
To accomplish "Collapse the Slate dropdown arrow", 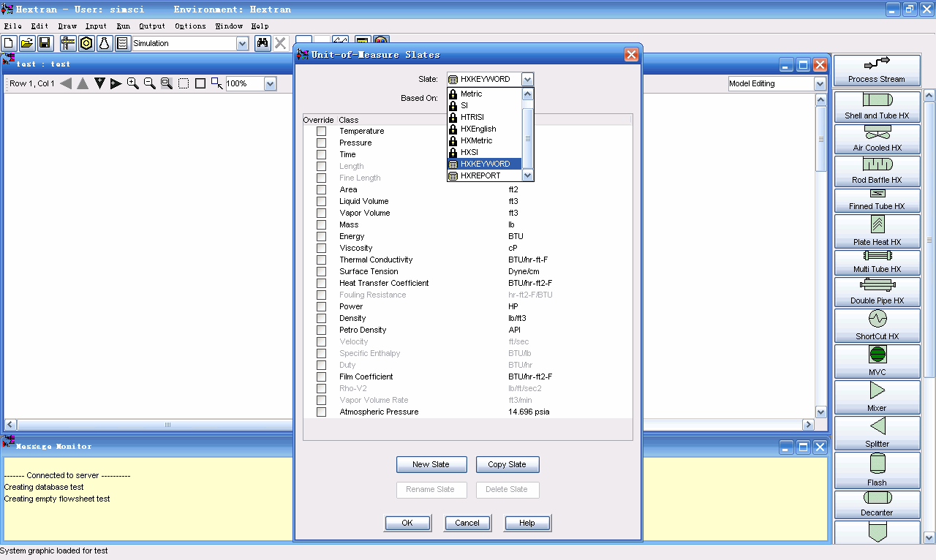I will point(528,79).
